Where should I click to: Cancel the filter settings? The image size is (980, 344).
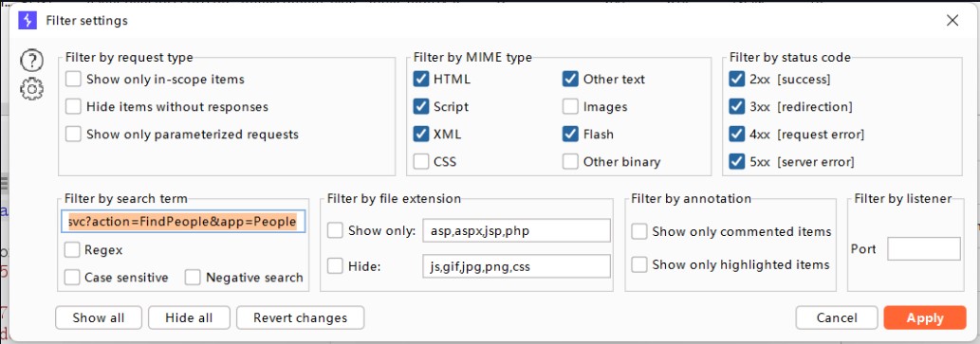tap(837, 317)
